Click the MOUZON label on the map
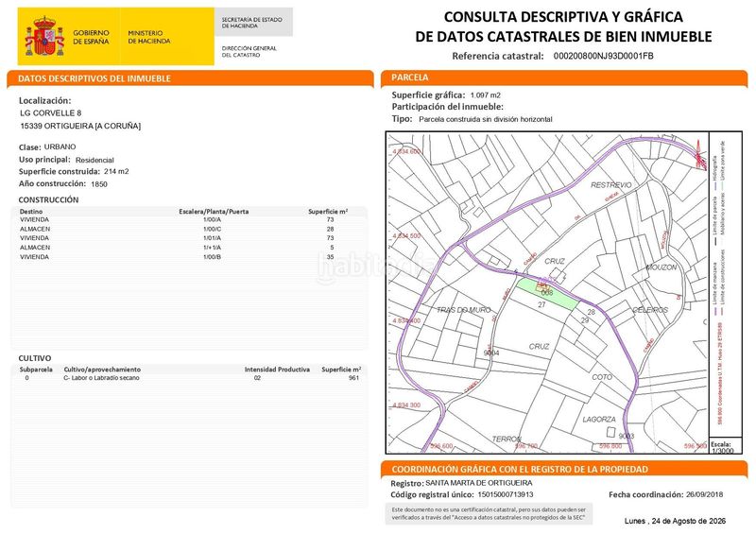Image resolution: width=756 pixels, height=534 pixels. [x=661, y=267]
